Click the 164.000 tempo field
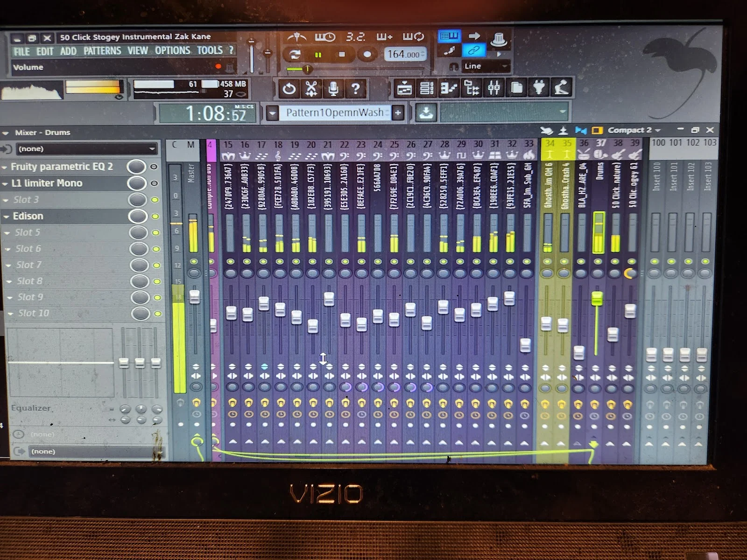Screen dimensions: 747x560 pyautogui.click(x=403, y=55)
